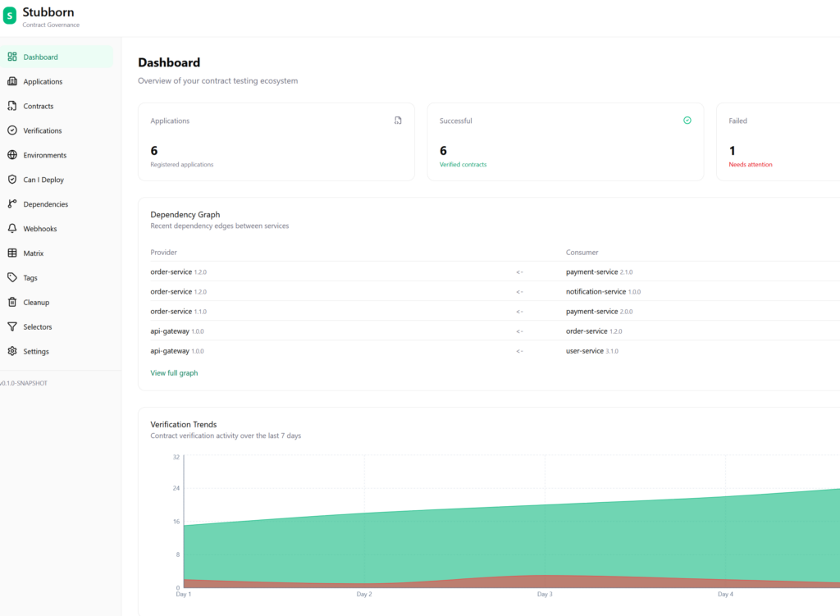
Task: Click the 'Verification Trends' heading
Action: click(184, 424)
